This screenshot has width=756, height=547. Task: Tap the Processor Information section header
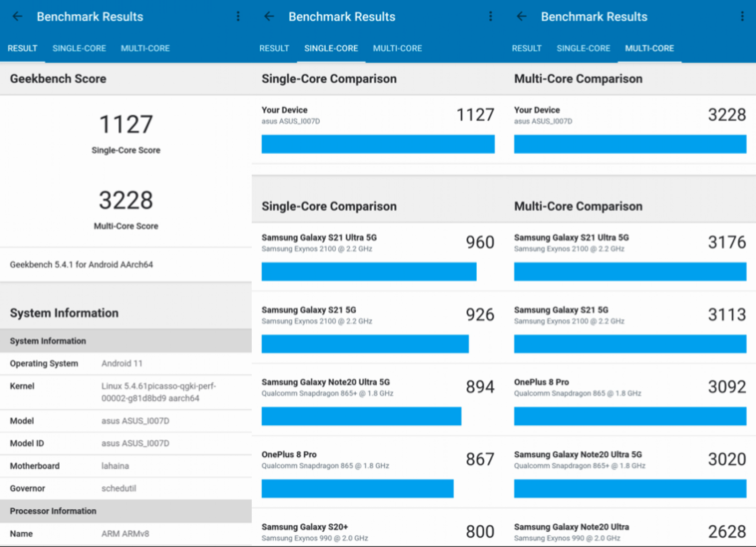126,511
